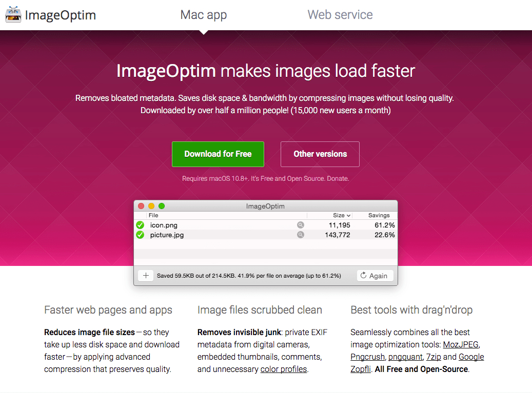The image size is (532, 393).
Task: Switch to the Web service tab
Action: pyautogui.click(x=340, y=14)
